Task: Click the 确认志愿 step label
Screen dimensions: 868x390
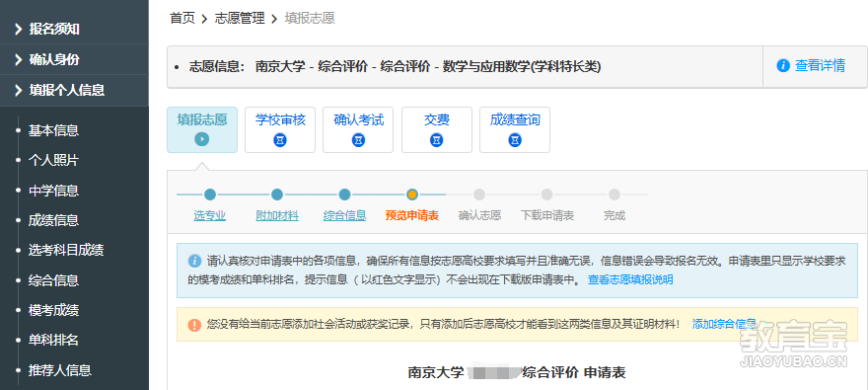Action: [x=480, y=215]
